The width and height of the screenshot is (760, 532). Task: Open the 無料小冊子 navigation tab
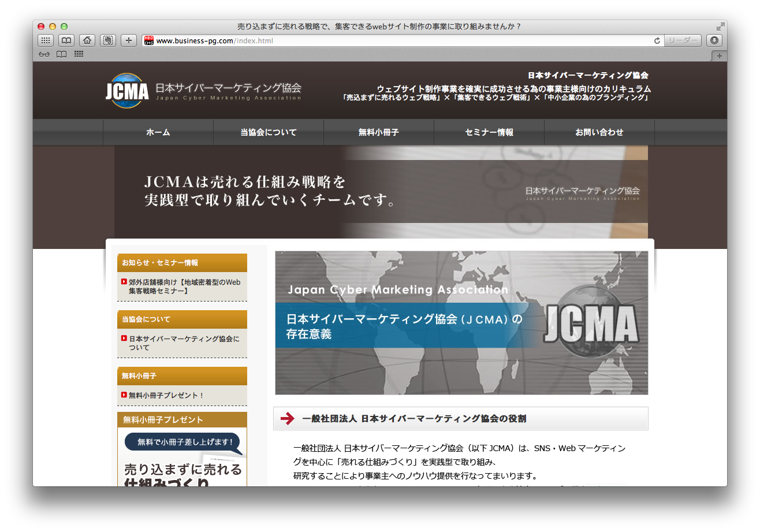(379, 132)
